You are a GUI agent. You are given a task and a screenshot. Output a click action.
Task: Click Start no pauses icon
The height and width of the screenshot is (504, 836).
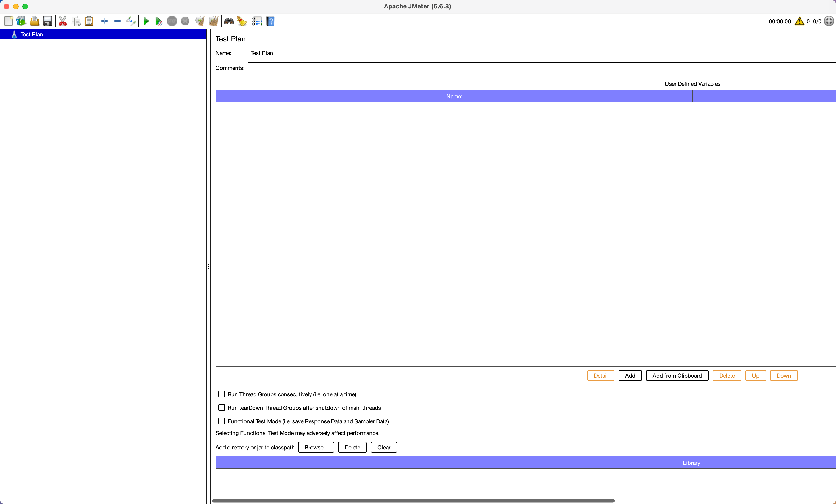point(159,21)
